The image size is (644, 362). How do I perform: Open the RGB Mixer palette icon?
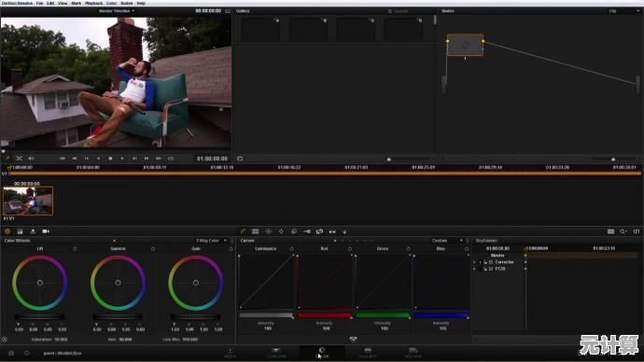20,231
